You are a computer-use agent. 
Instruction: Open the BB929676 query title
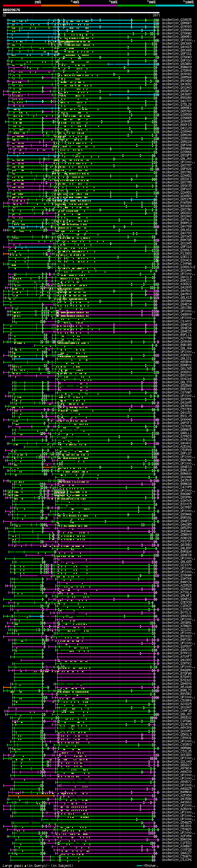click(11, 10)
